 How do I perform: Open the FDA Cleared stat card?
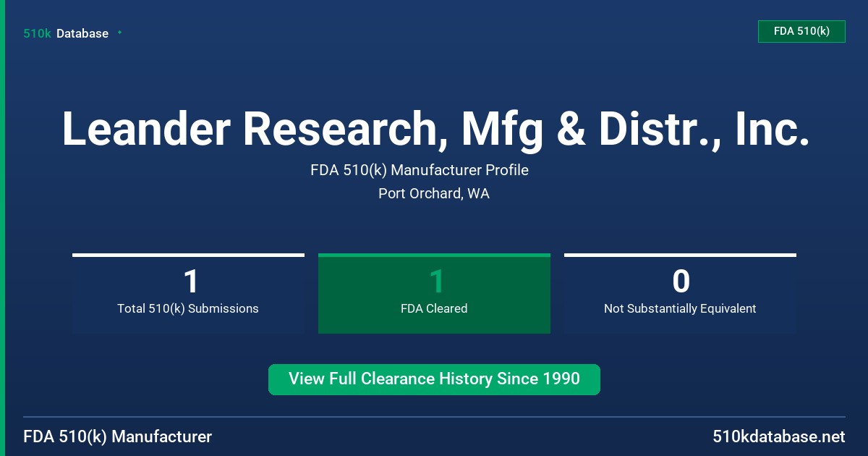click(x=434, y=293)
